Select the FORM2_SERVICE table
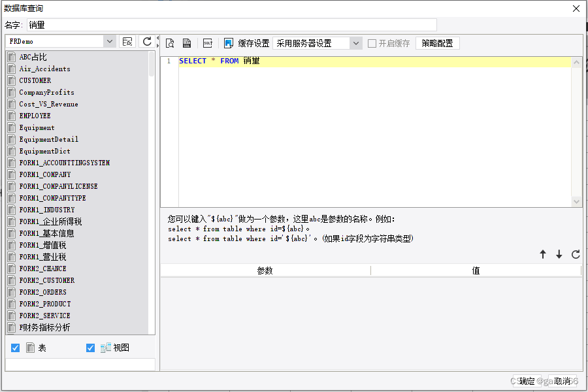The width and height of the screenshot is (588, 392). (44, 316)
